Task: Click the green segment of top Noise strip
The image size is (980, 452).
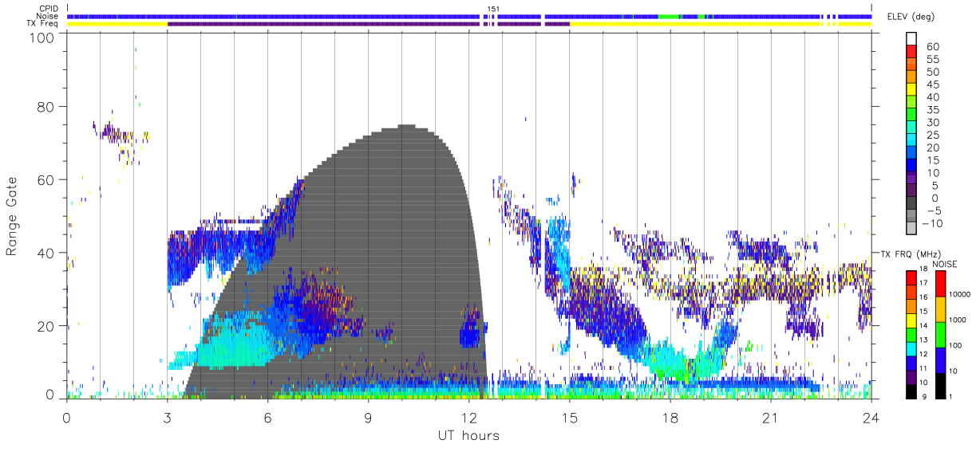Action: pos(669,16)
